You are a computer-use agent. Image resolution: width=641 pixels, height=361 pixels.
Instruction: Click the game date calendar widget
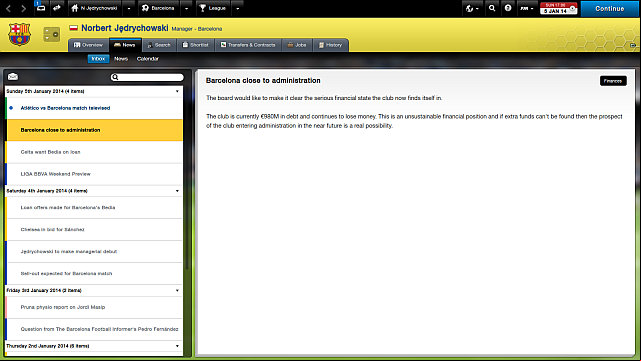[558, 8]
